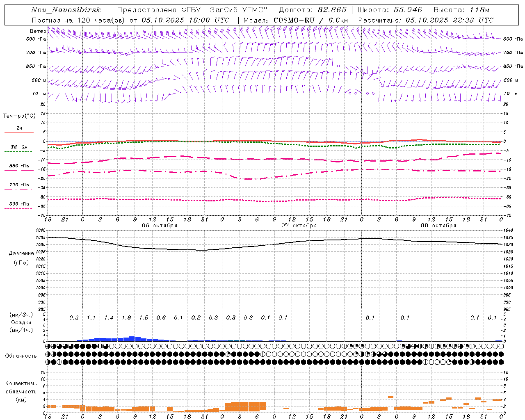Screen dimensions: 525x420
Task: Click the forecast start time 05.10.2025 18:00 UTC
Action: coord(185,20)
